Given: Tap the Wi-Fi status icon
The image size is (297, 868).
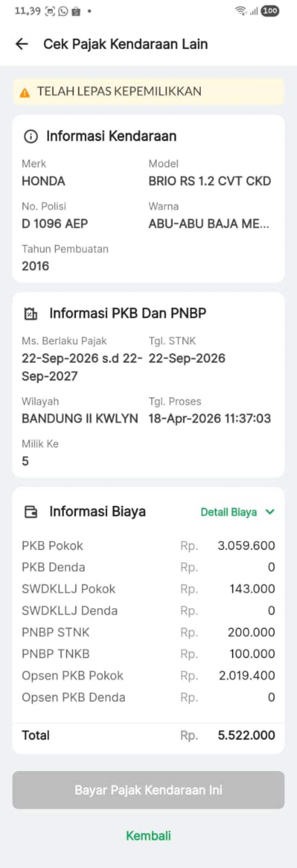Looking at the screenshot, I should 240,11.
